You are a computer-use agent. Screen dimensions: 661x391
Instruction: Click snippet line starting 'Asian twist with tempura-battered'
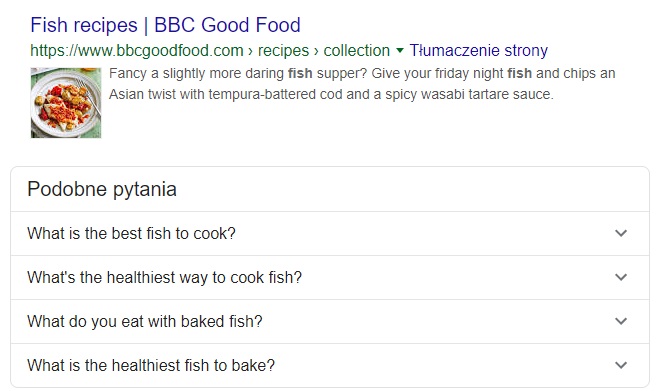331,94
